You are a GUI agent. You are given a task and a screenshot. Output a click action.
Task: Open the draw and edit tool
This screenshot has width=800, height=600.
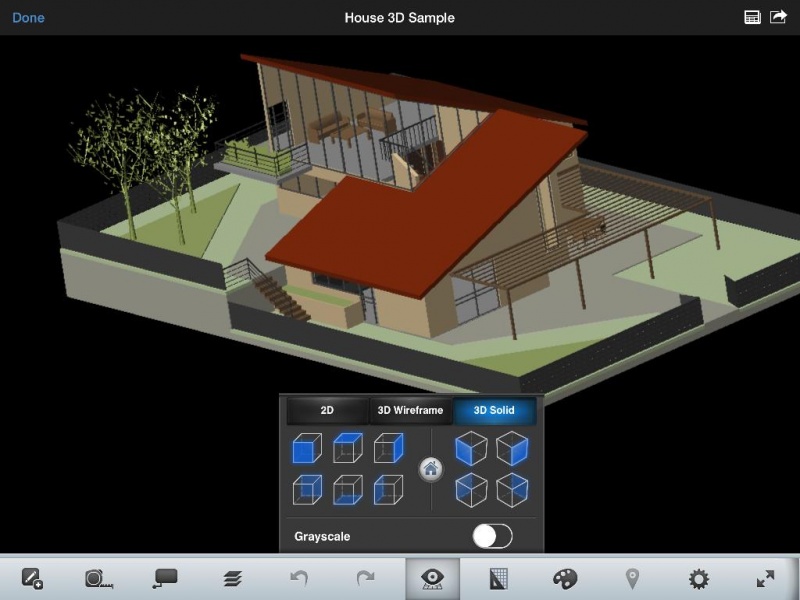(32, 579)
